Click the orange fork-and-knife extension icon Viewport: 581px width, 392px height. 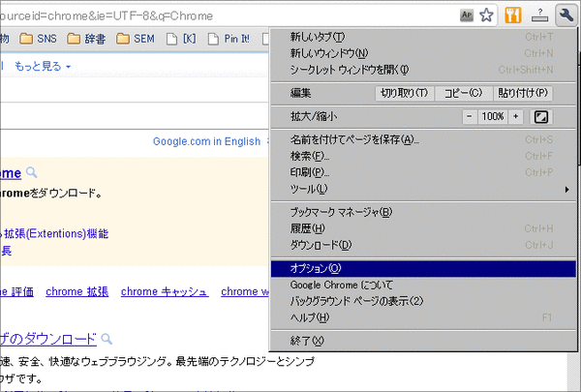pyautogui.click(x=513, y=15)
